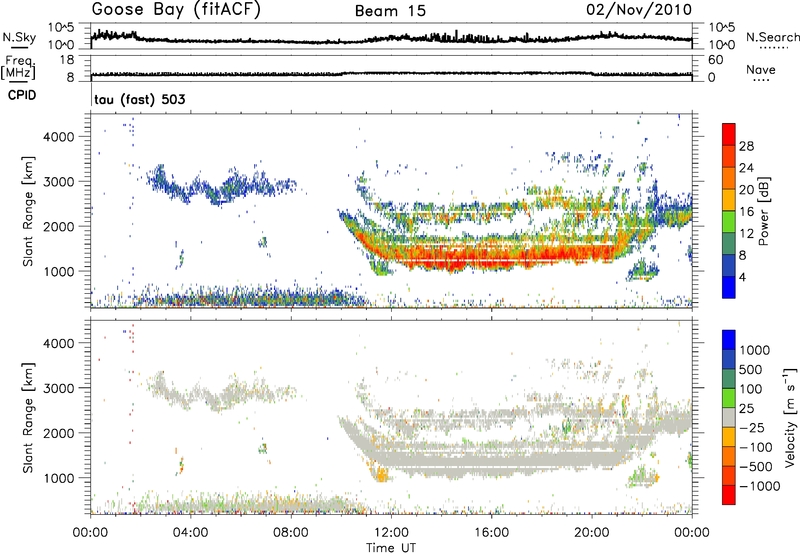Click the 'CPID' label
Screen dimensions: 800x554
[22, 95]
